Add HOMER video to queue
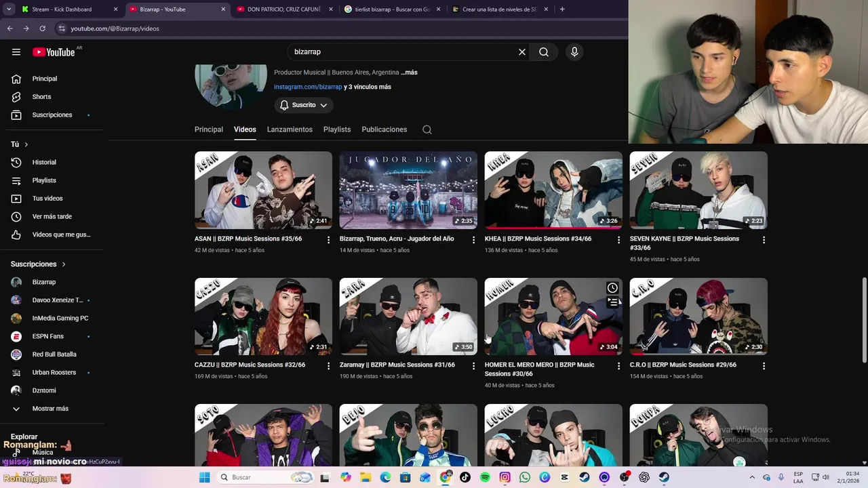 [612, 302]
